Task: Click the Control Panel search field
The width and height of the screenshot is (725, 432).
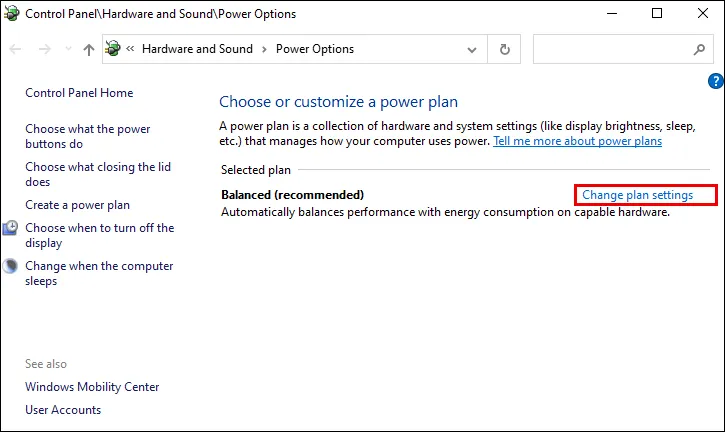Action: [x=612, y=49]
